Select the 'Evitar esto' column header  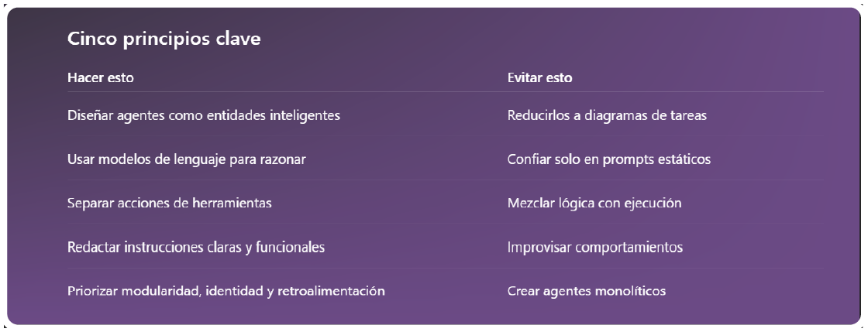539,78
